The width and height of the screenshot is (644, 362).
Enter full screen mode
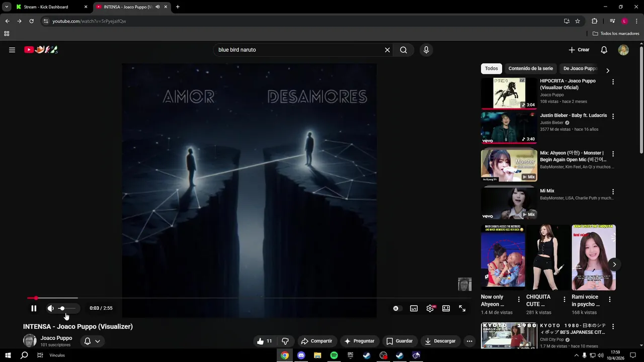click(462, 308)
